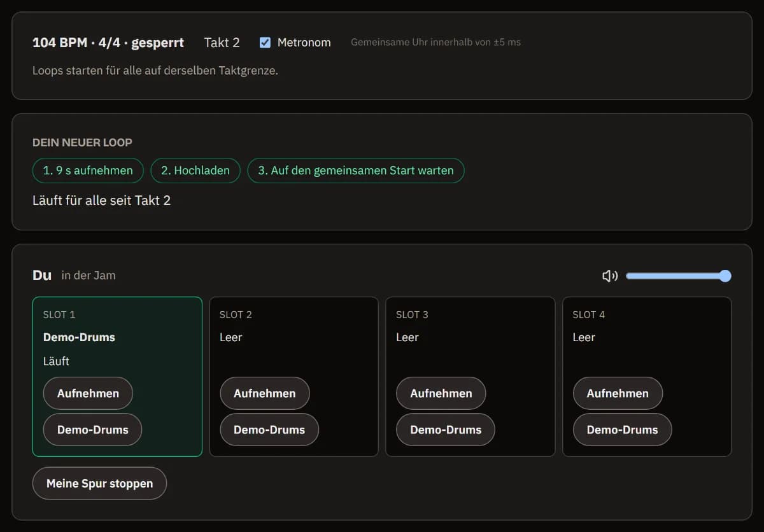
Task: Click Meine Spur stoppen button
Action: pyautogui.click(x=99, y=484)
